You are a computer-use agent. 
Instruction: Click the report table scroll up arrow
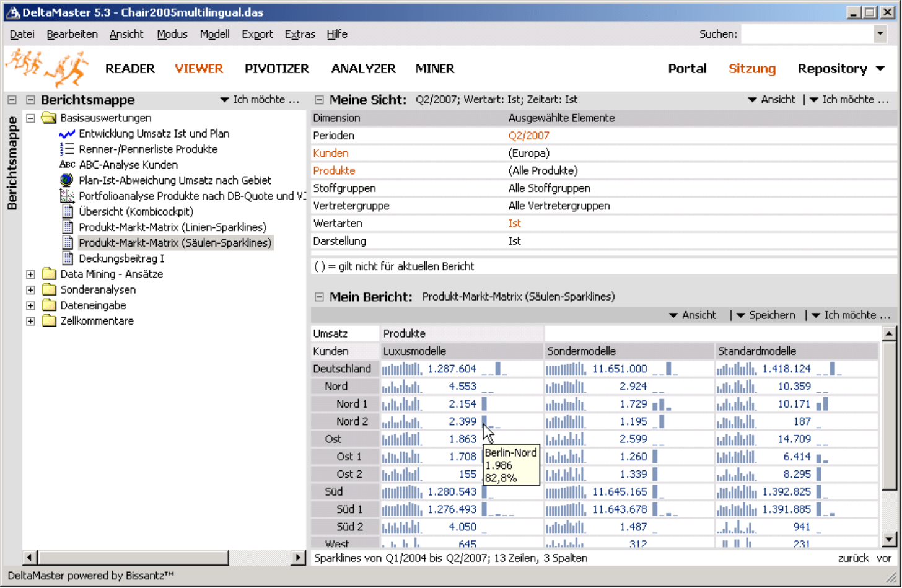click(x=889, y=334)
